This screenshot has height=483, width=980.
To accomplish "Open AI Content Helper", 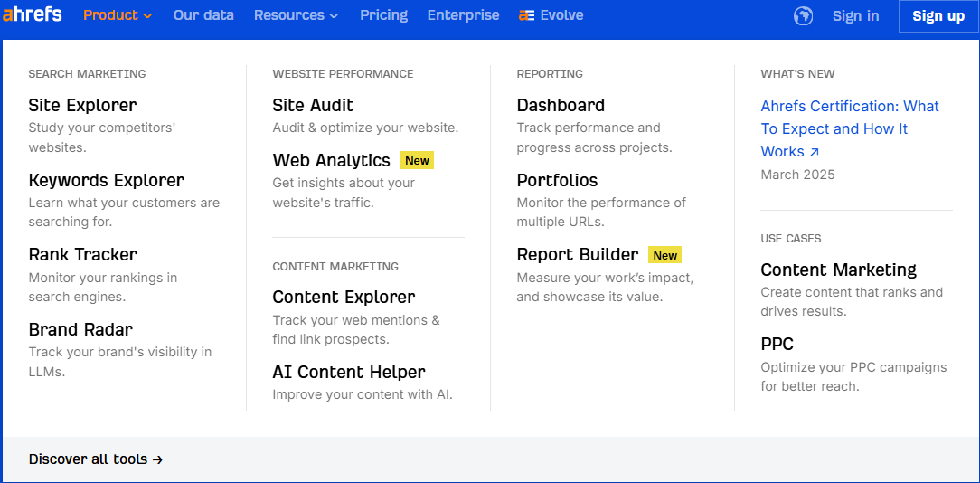I will tap(349, 372).
